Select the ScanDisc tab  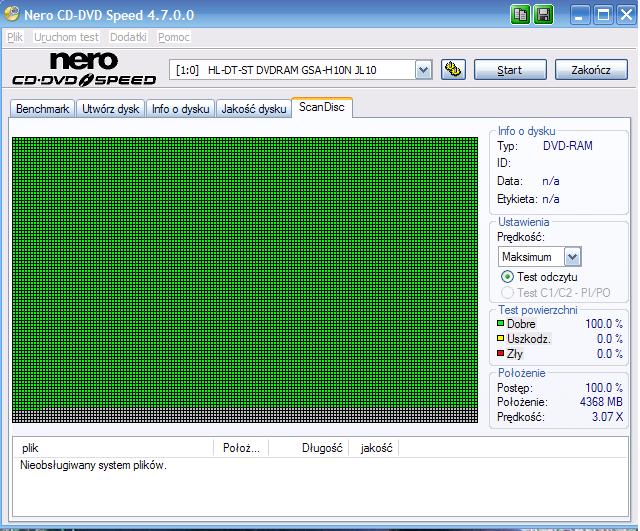pyautogui.click(x=322, y=107)
